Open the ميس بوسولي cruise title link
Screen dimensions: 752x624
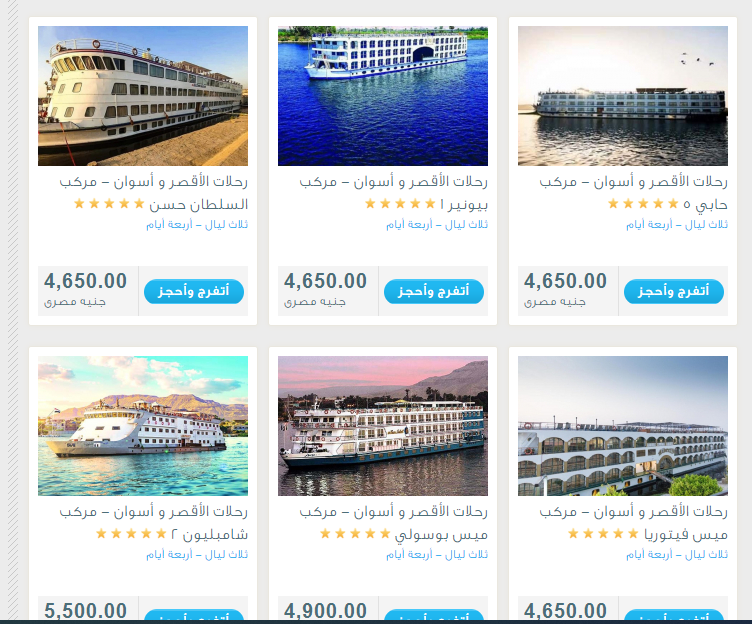(393, 523)
